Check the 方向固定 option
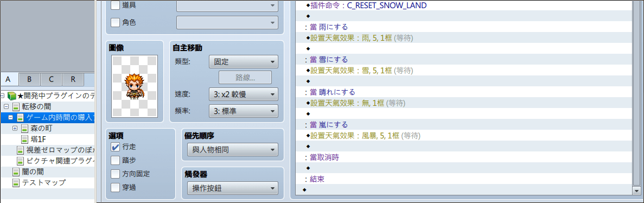Screen dimensions: 644x203 [116, 174]
